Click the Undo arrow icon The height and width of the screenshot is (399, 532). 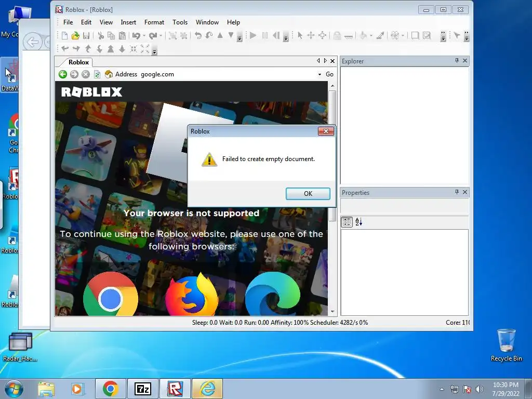[137, 35]
